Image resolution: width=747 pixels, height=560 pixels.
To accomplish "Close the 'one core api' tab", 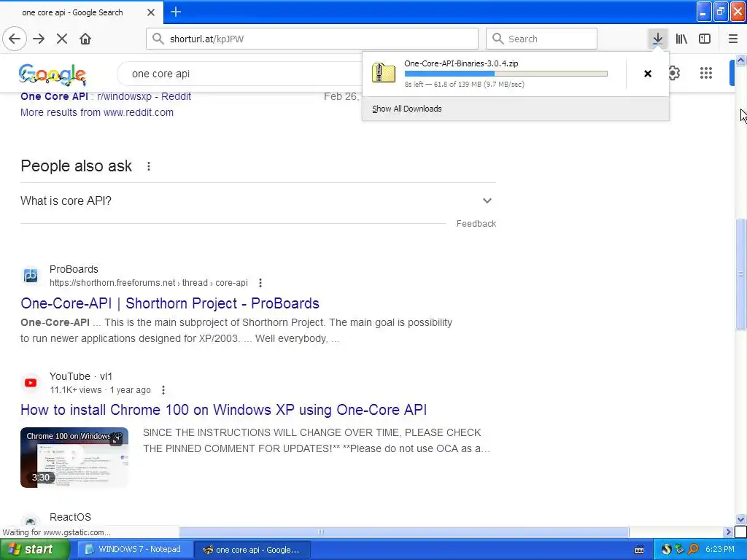I will [x=151, y=12].
